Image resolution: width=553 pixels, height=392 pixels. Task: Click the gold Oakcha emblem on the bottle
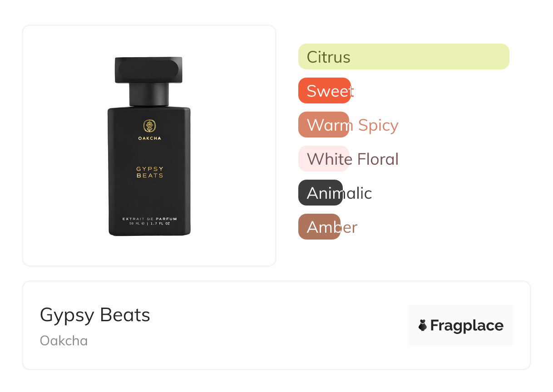pos(149,126)
